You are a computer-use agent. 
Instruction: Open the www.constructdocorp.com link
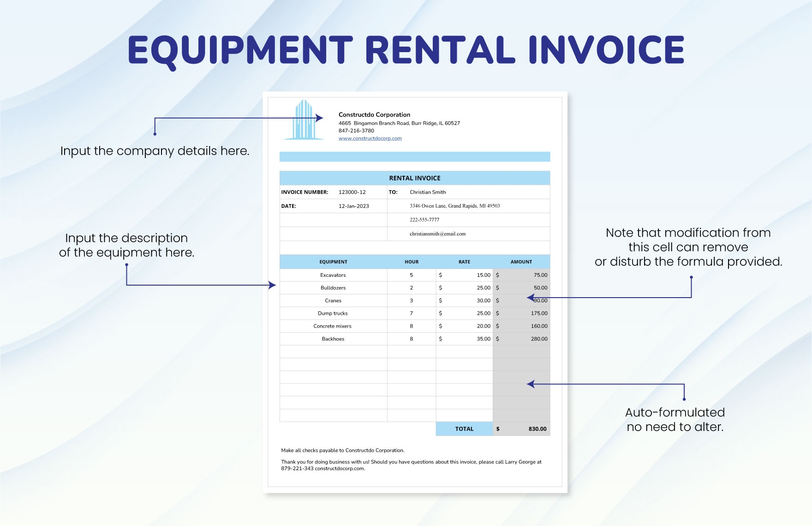pos(369,137)
